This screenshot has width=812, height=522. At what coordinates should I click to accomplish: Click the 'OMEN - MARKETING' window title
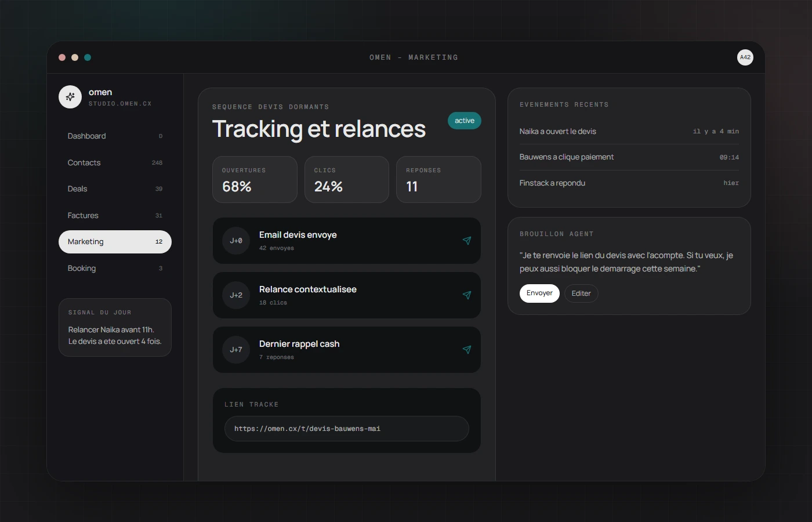pos(414,57)
